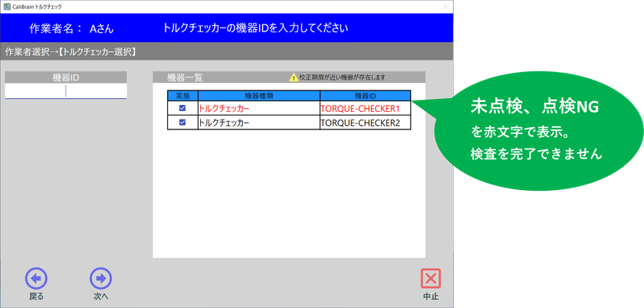Focus the 機器ID input field
The width and height of the screenshot is (644, 308).
pos(66,91)
